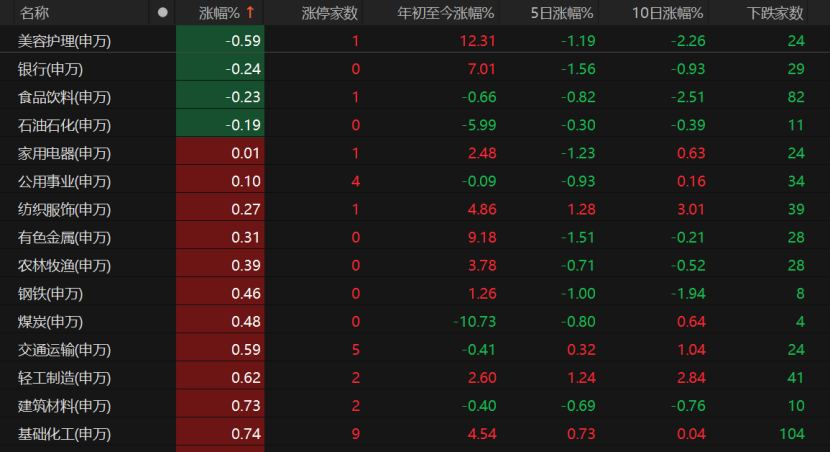The width and height of the screenshot is (831, 452).
Task: Sort by 名称 column header
Action: pyautogui.click(x=34, y=13)
